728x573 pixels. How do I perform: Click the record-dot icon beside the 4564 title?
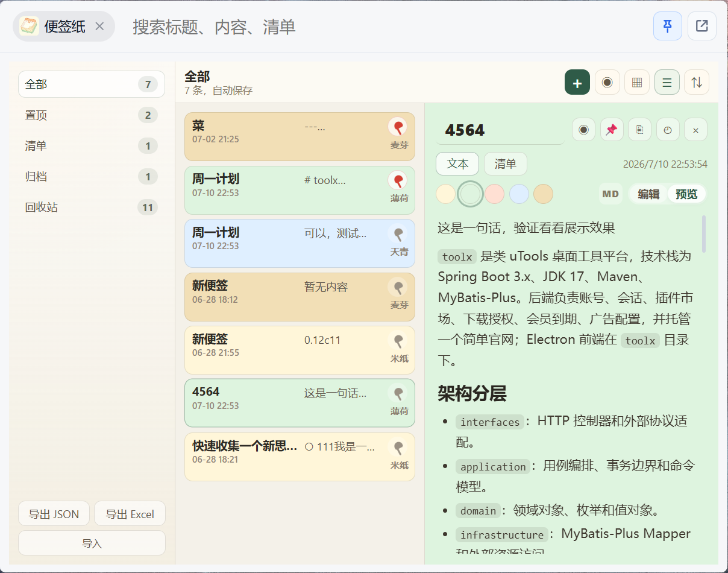583,130
